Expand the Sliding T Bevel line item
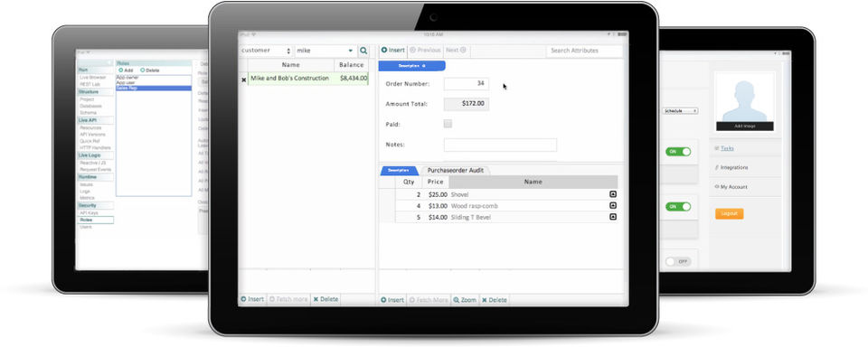 (613, 217)
